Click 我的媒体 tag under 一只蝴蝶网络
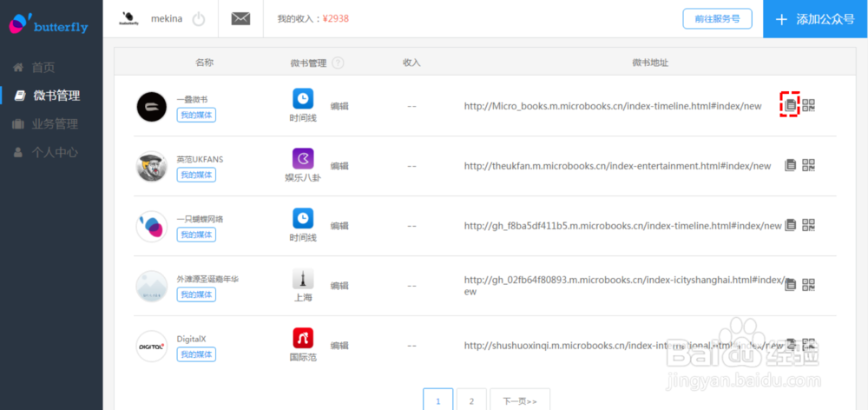The image size is (868, 410). pyautogui.click(x=196, y=235)
